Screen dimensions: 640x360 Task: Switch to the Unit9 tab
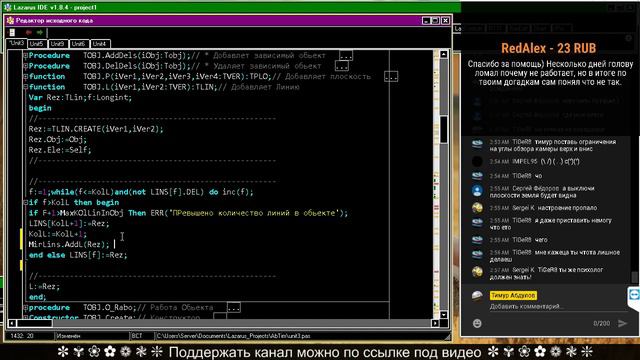point(58,44)
